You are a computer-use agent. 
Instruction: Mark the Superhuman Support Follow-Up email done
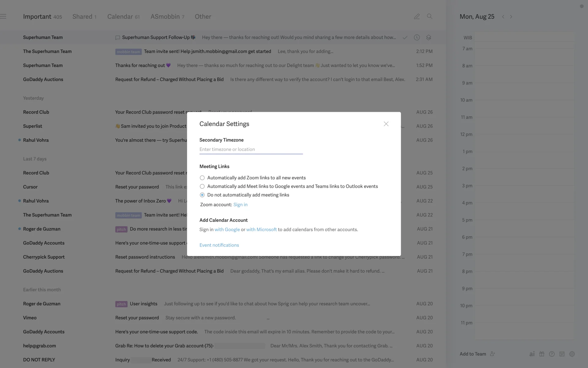[405, 37]
